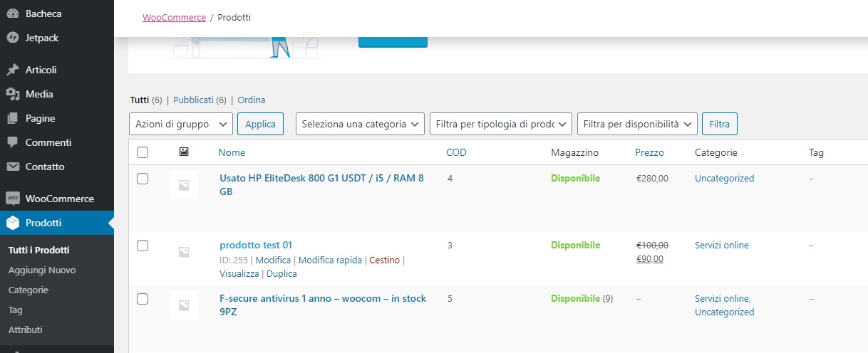Click the €90,00 sale price
868x353 pixels.
(x=650, y=259)
